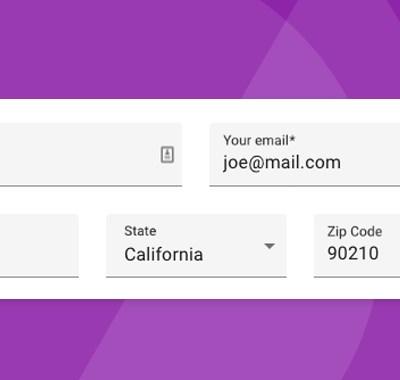Focus the blank field left of State

39,246
